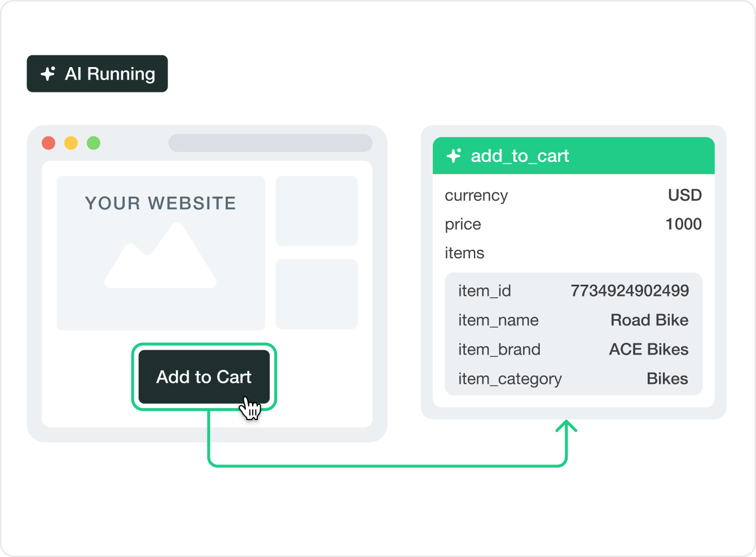Click the yellow window dot
The width and height of the screenshot is (756, 557).
71,143
